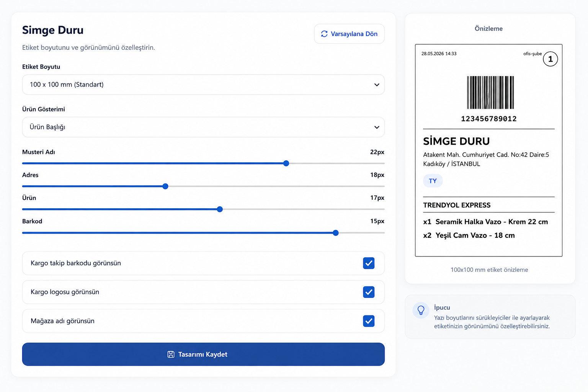Screen dimensions: 588x392
Task: Save design with Tasarımı Kaydet button
Action: [x=203, y=354]
